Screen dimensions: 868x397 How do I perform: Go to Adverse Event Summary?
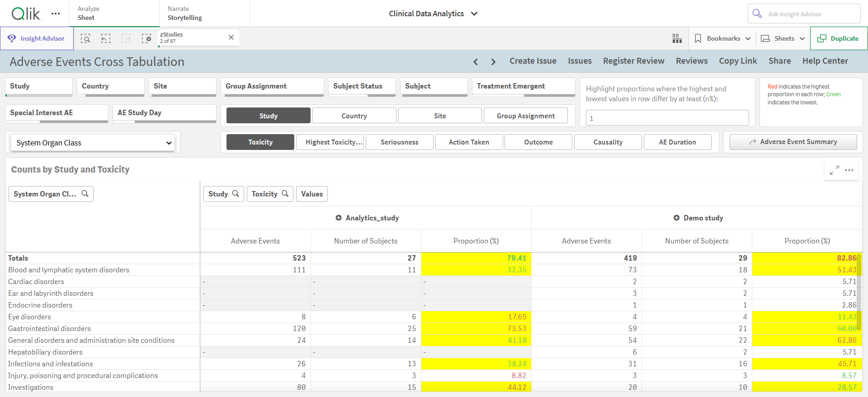[793, 142]
